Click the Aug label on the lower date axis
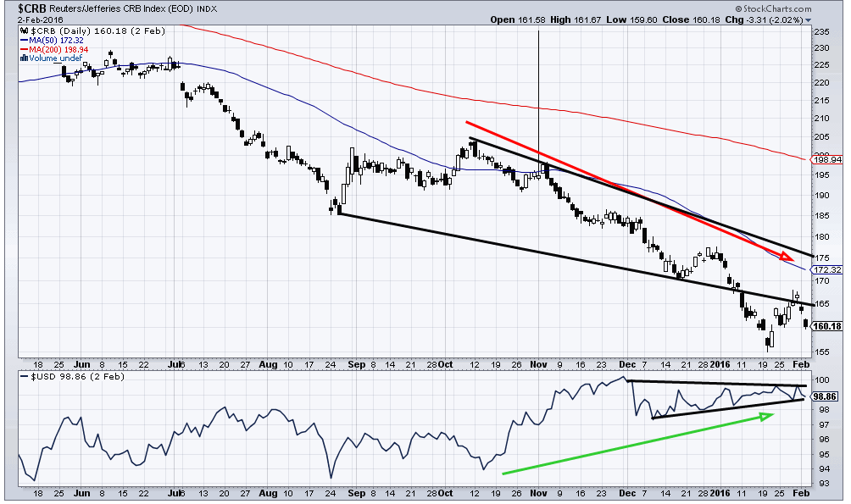Viewport: 851px width, 504px height. (x=268, y=493)
